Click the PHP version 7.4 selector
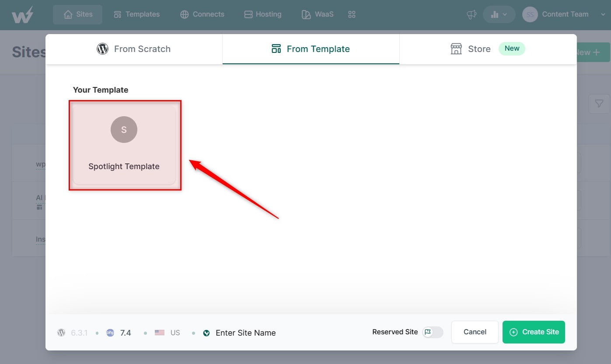Image resolution: width=611 pixels, height=364 pixels. point(119,333)
